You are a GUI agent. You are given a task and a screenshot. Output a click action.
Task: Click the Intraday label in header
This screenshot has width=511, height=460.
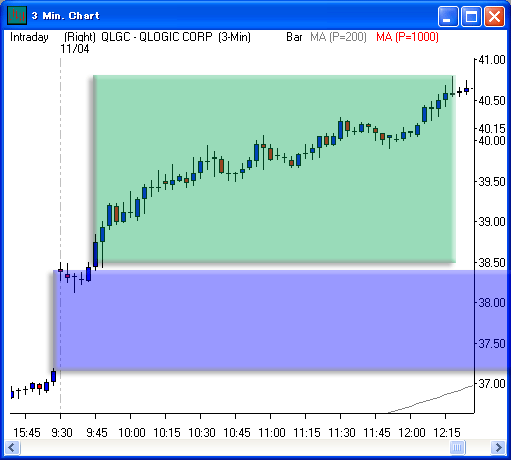[x=29, y=37]
